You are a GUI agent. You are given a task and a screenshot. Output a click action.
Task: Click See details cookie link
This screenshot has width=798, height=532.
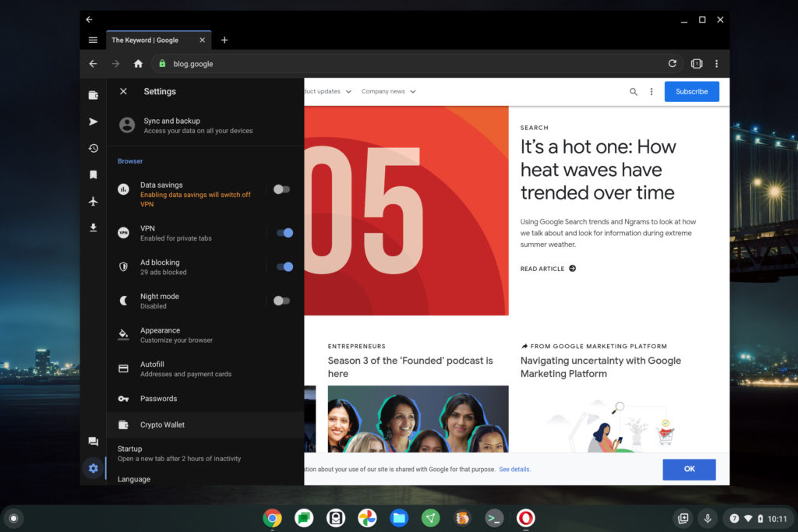tap(514, 470)
